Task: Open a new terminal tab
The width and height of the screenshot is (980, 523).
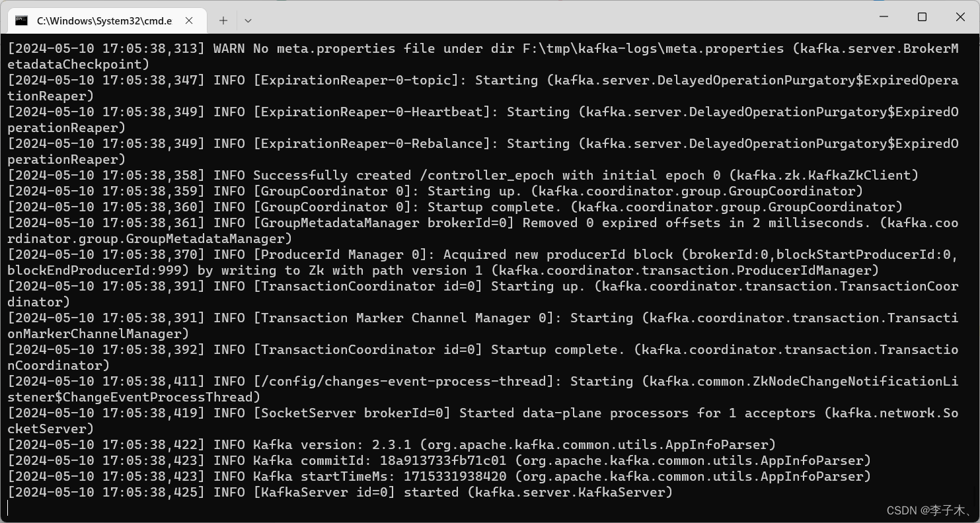Action: tap(223, 20)
